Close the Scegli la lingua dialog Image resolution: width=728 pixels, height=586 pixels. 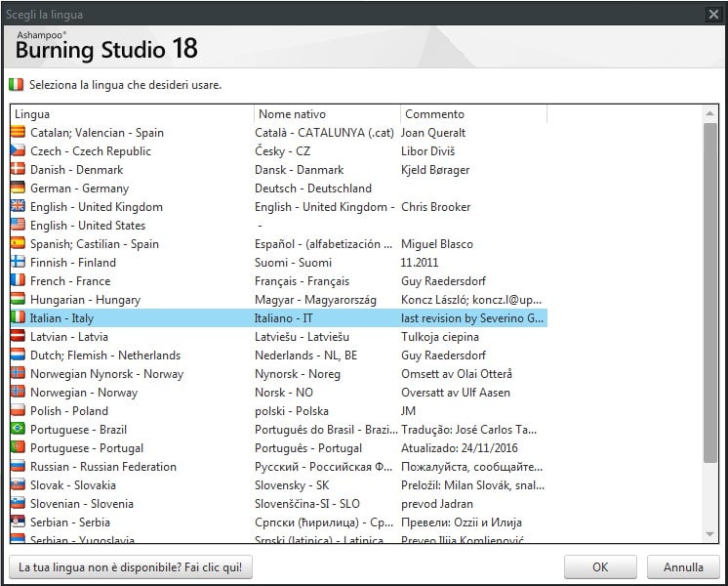713,15
